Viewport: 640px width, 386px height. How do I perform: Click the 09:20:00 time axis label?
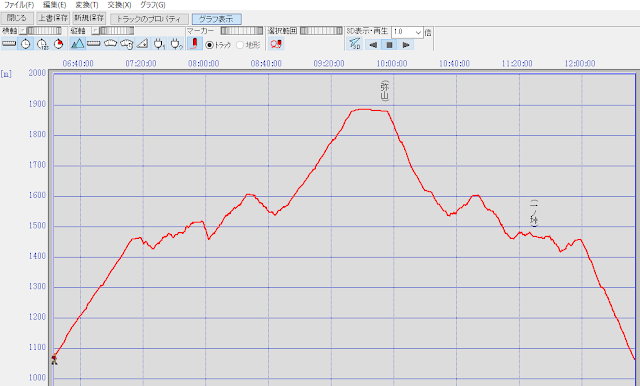[329, 64]
